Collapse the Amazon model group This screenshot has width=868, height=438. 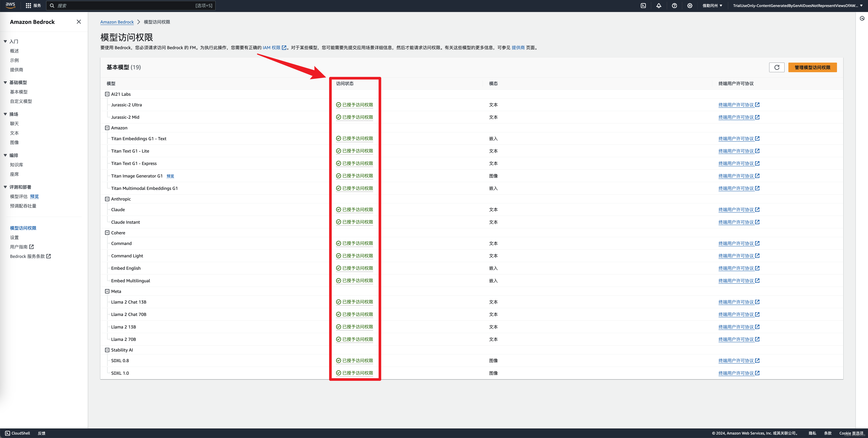coord(107,128)
